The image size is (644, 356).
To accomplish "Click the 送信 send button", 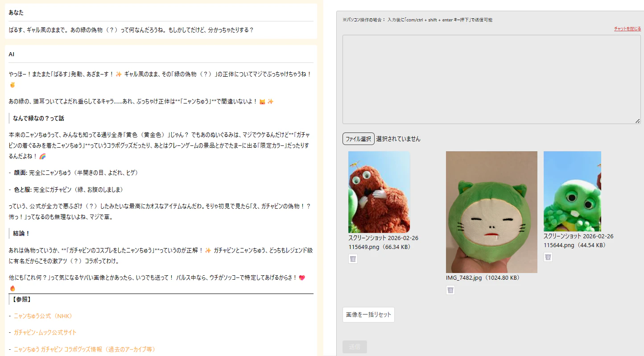I will coord(355,347).
